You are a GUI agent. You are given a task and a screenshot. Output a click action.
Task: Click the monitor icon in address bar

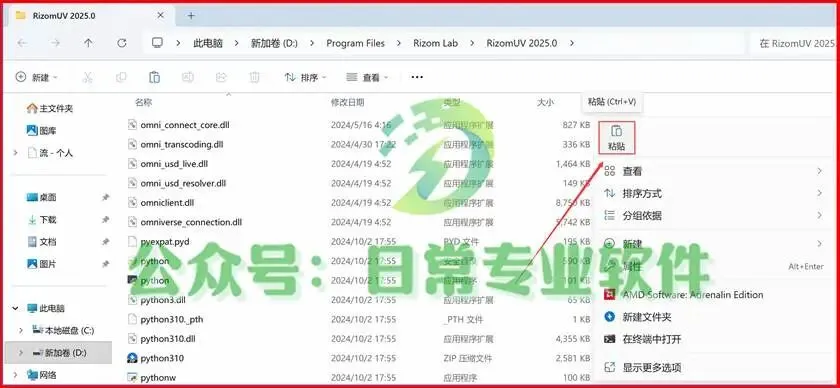click(x=157, y=43)
